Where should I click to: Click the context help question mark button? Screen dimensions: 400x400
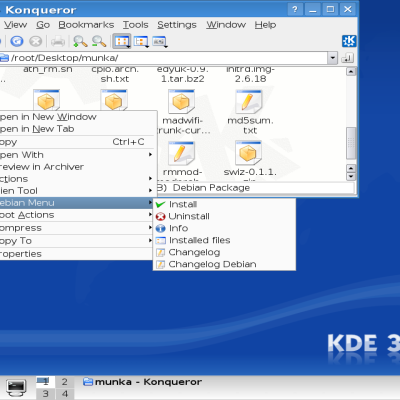[x=295, y=9]
